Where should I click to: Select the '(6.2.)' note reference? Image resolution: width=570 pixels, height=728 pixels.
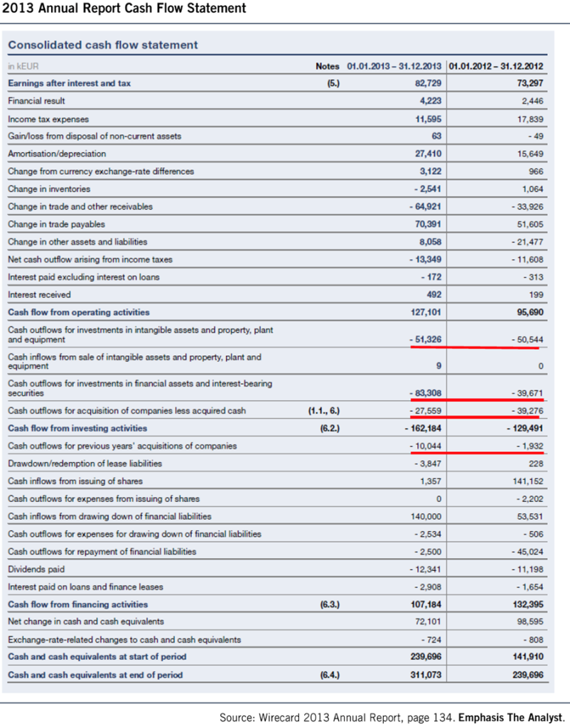[330, 429]
